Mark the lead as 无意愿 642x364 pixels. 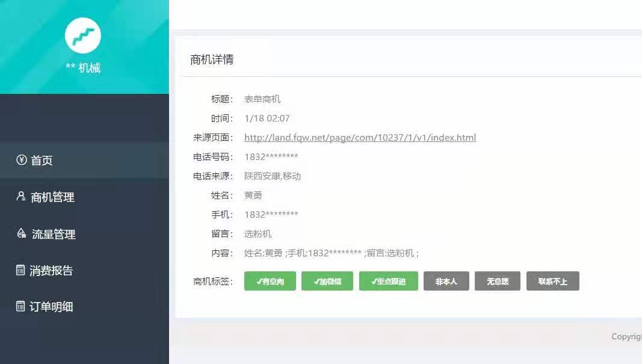point(498,281)
